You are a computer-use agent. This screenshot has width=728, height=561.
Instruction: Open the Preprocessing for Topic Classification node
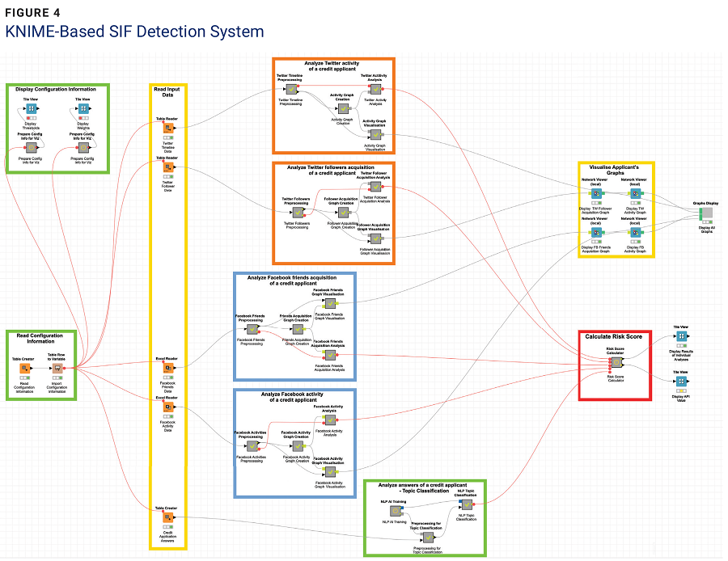point(428,538)
